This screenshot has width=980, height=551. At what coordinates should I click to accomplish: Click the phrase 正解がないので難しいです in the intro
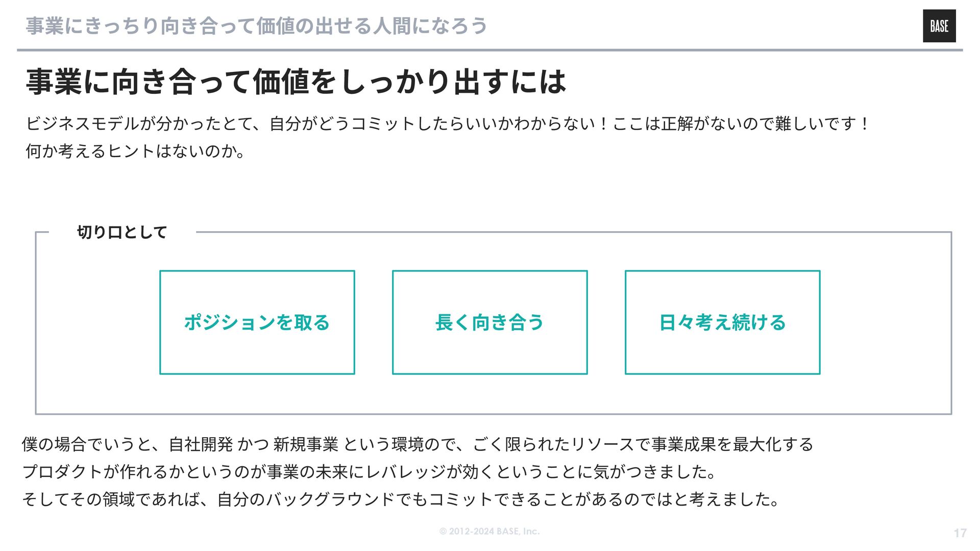pyautogui.click(x=759, y=123)
